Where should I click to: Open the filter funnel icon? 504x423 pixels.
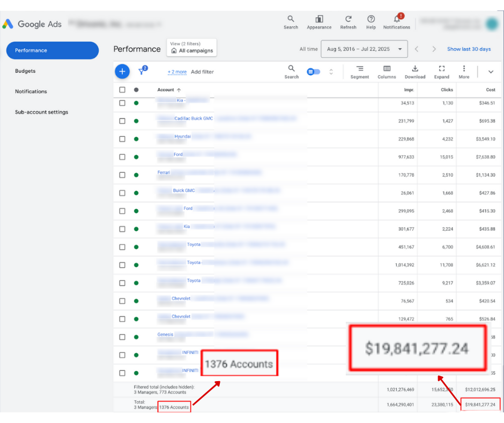pyautogui.click(x=142, y=71)
